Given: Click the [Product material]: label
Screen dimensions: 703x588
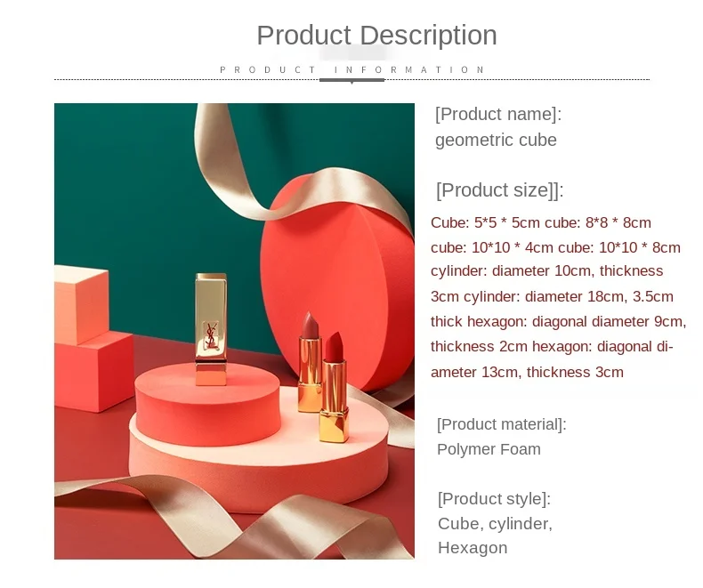Looking at the screenshot, I should point(502,424).
